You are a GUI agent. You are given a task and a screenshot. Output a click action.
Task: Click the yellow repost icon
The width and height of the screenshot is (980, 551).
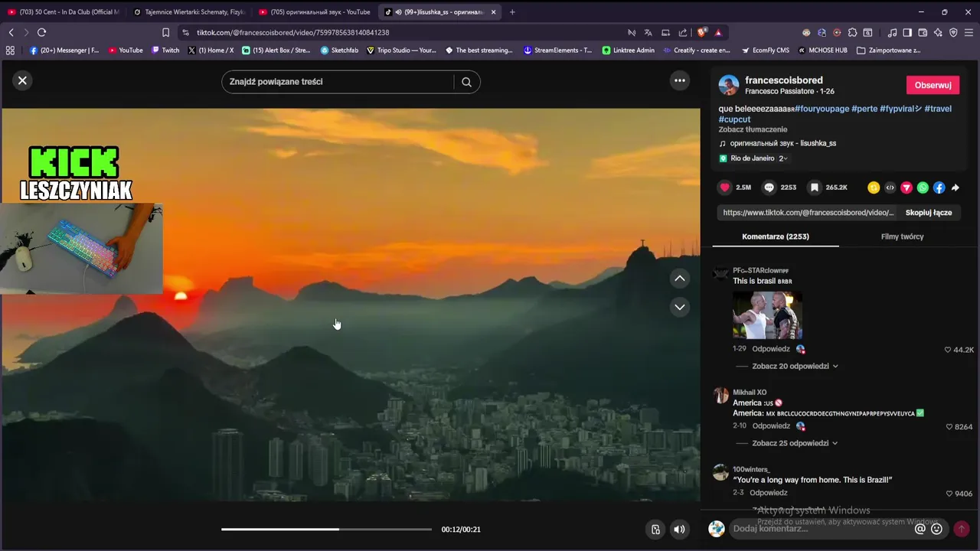click(874, 187)
